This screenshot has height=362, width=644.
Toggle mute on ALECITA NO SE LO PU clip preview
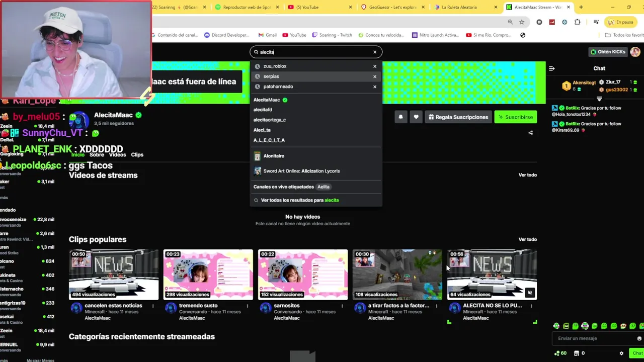pos(529,292)
